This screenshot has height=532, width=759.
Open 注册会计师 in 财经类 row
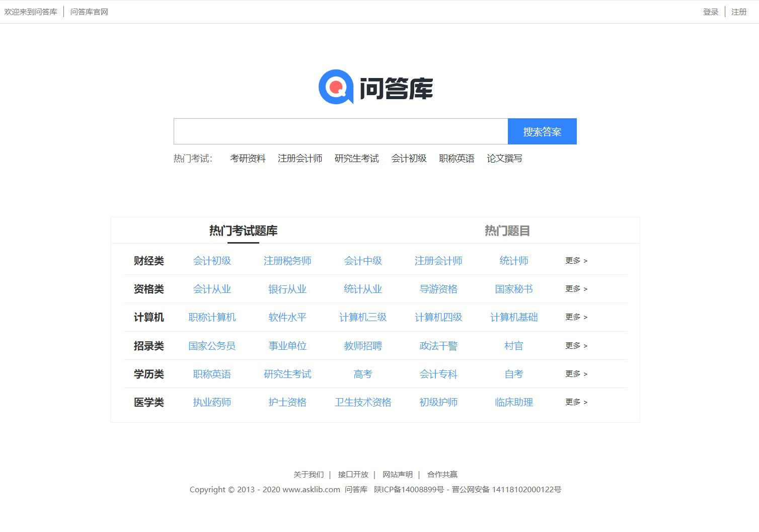click(x=438, y=261)
